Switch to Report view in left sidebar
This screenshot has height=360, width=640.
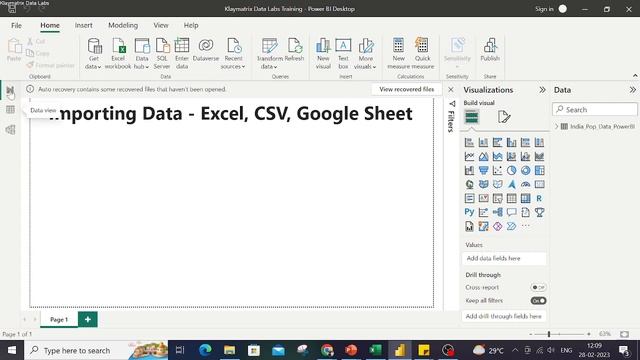(10, 91)
